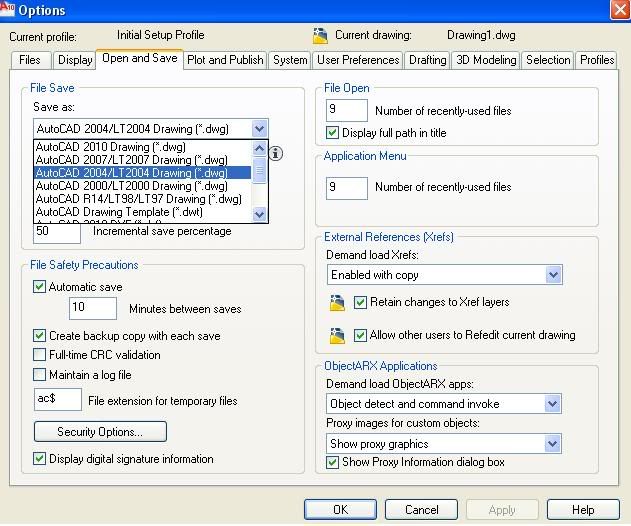Click the Incremental save percentage field
Screen dimensions: 631x526
[57, 233]
